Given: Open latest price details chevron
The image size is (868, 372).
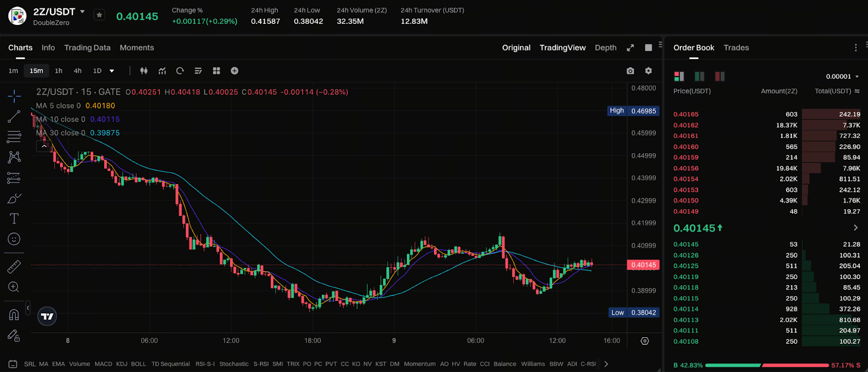Looking at the screenshot, I should [856, 228].
